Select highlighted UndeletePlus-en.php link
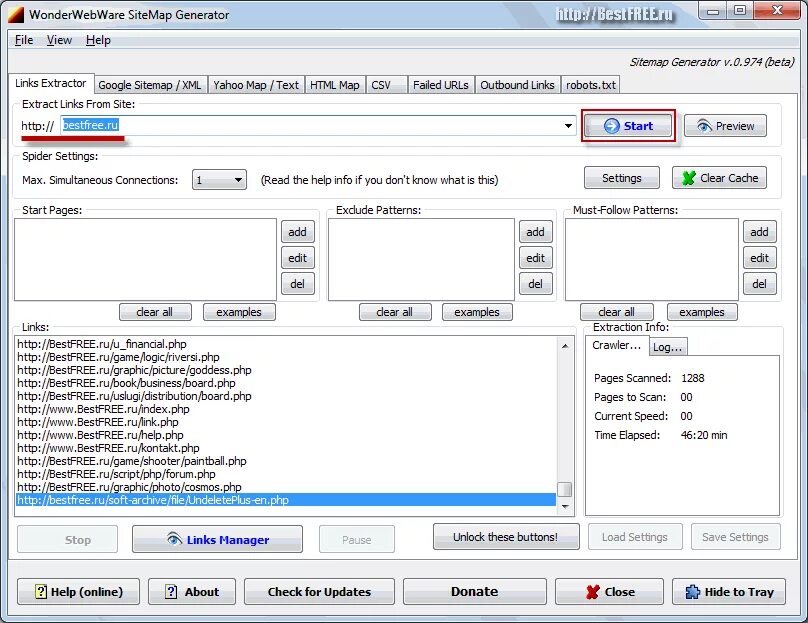Screen dimensions: 808x623 286,500
